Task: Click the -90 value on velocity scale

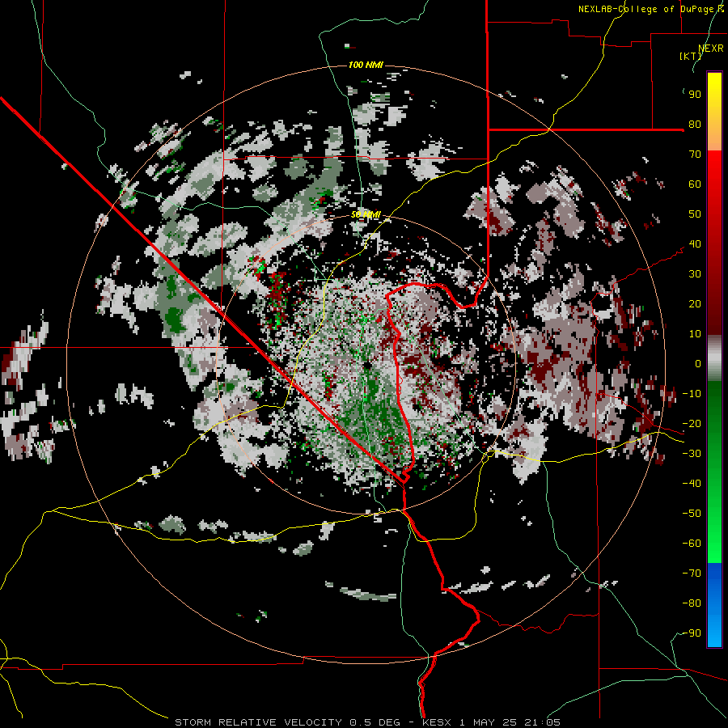Action: pyautogui.click(x=692, y=633)
